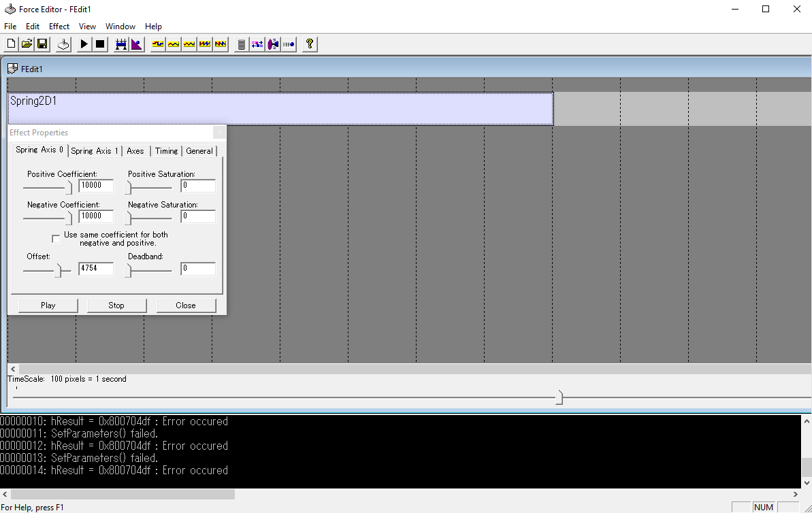812x513 pixels.
Task: Open the Edit menu
Action: [33, 27]
